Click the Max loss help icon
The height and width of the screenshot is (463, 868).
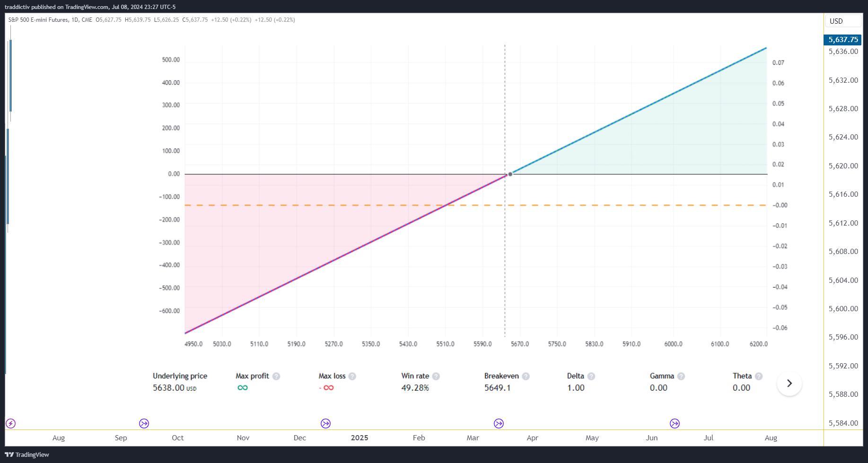[x=352, y=376]
